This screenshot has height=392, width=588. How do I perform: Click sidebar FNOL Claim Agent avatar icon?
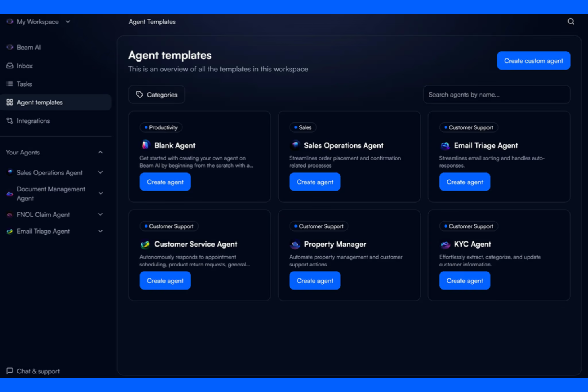click(x=10, y=215)
